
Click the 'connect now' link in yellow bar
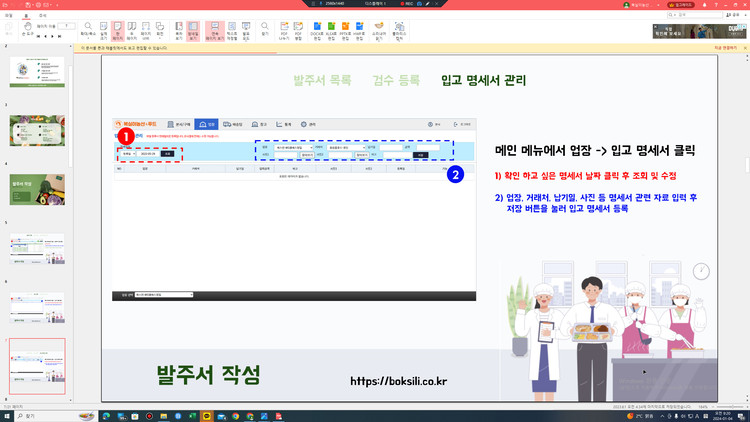726,48
